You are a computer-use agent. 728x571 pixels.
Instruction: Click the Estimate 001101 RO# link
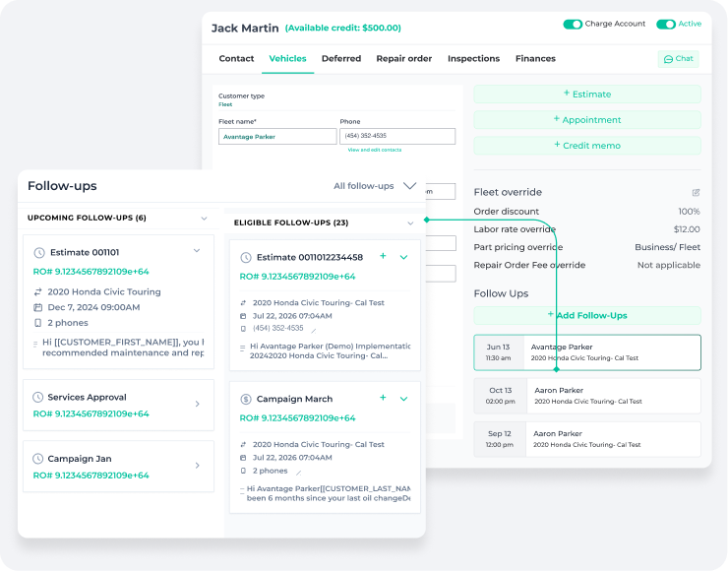point(91,272)
